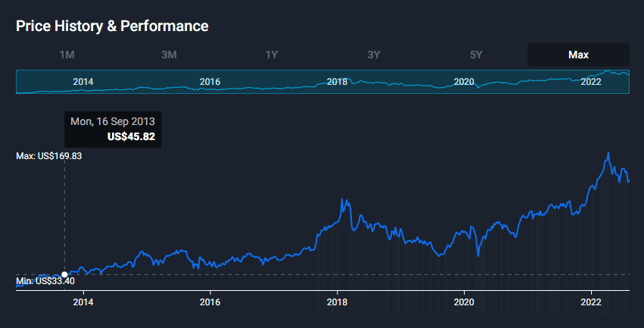The height and width of the screenshot is (328, 644).
Task: Click 2022 in the range navigator strip
Action: tap(590, 82)
